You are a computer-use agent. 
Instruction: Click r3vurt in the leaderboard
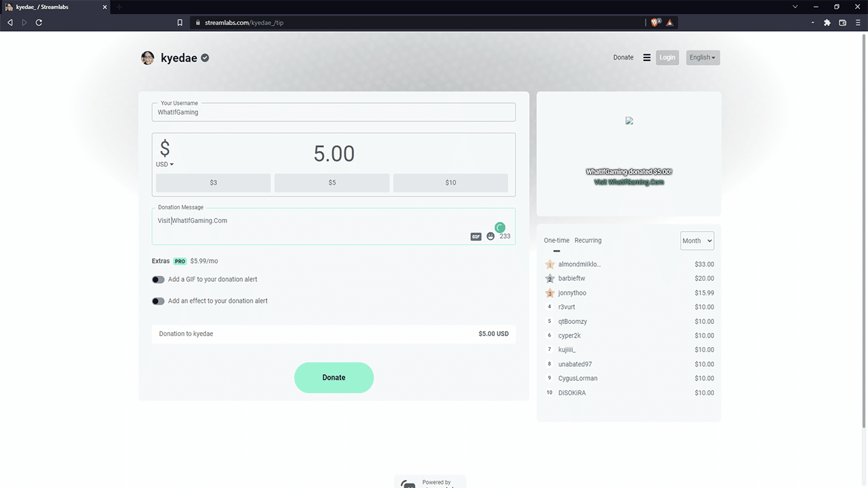click(568, 307)
